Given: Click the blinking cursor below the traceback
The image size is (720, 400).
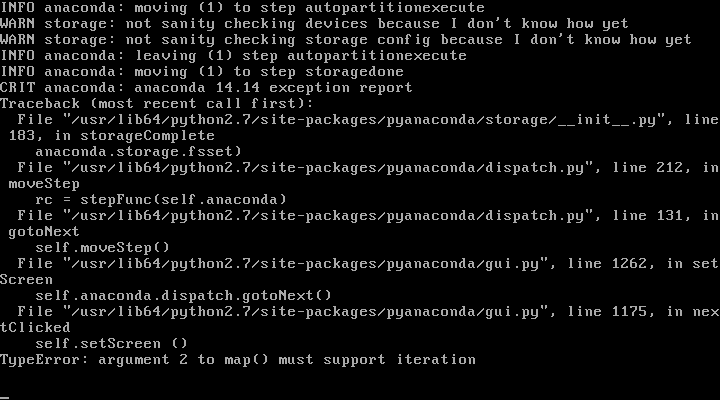Looking at the screenshot, I should coord(5,397).
